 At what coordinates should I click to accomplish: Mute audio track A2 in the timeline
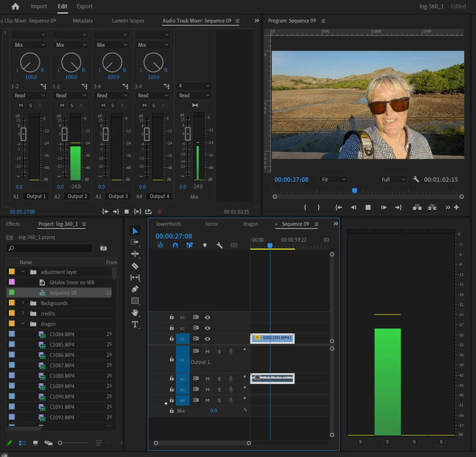point(207,379)
